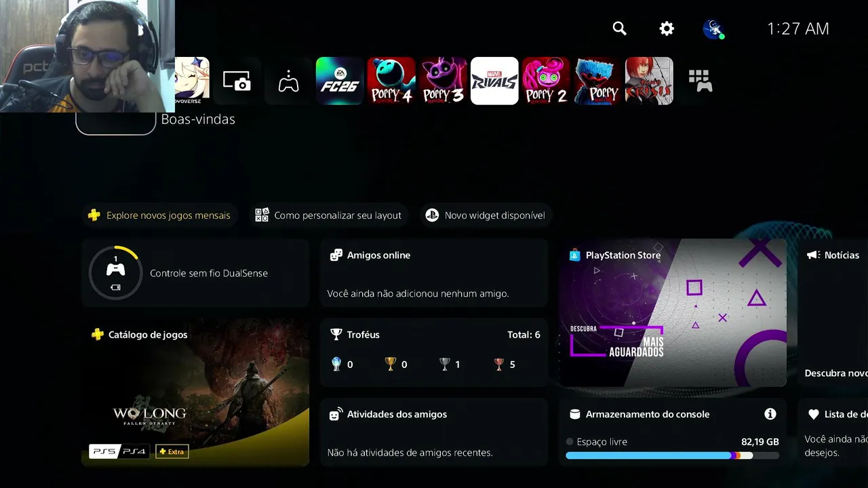Open the Media Gallery camera icon
This screenshot has height=488, width=868.
point(237,81)
